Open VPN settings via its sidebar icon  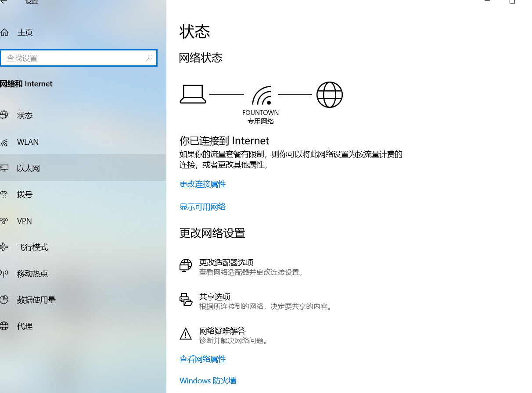4,221
